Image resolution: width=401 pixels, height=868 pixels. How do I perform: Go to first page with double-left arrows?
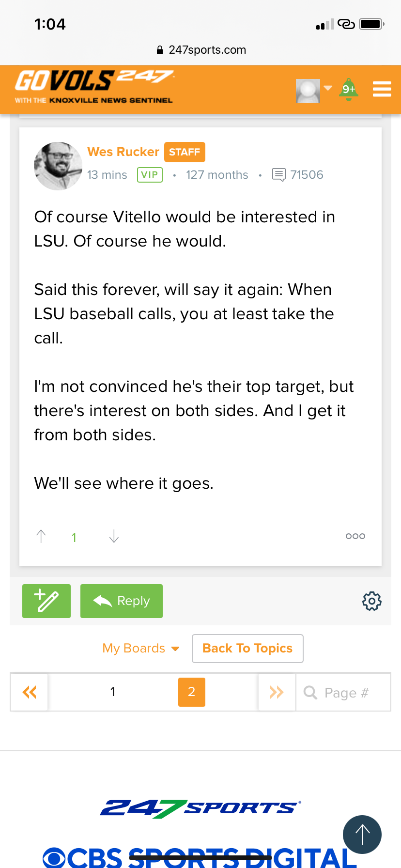[x=29, y=692]
